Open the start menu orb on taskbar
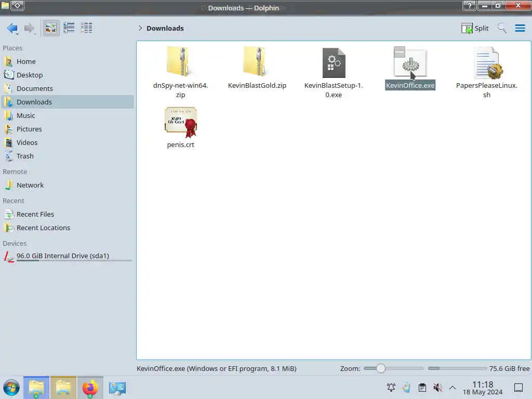The image size is (532, 399). point(11,388)
